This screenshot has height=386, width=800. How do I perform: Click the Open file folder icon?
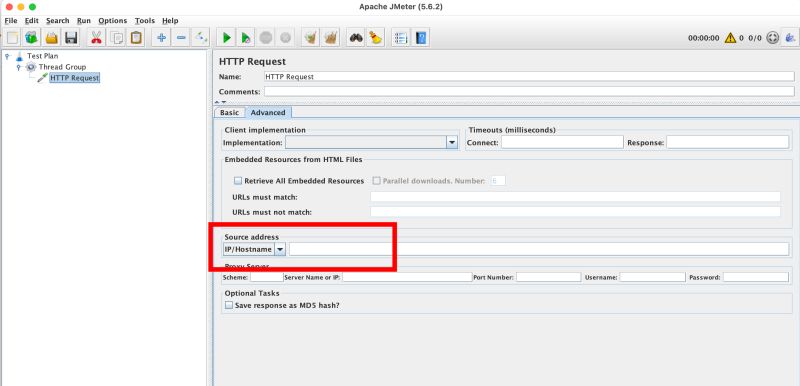click(52, 38)
